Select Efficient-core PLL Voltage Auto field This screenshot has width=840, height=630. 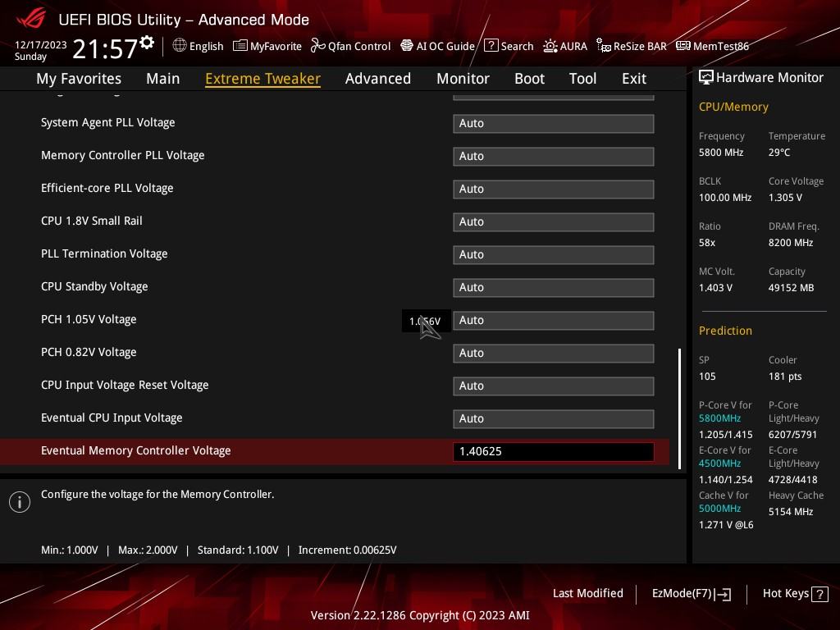click(554, 189)
